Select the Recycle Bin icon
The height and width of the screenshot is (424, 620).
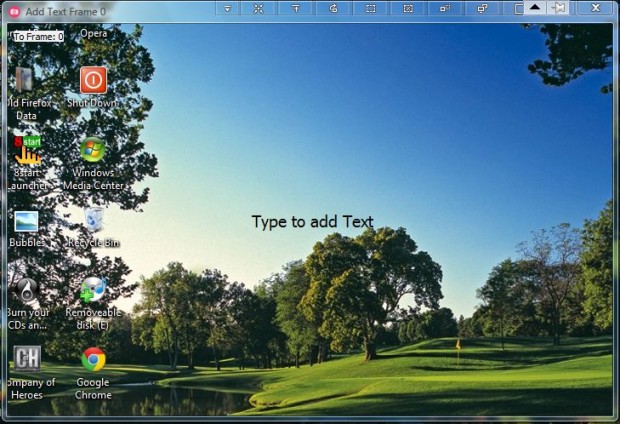(x=94, y=219)
